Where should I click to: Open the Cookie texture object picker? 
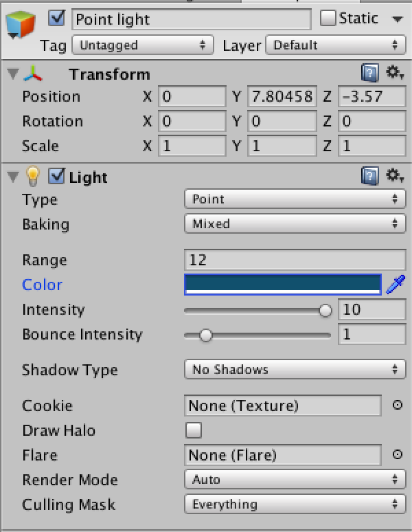(397, 405)
